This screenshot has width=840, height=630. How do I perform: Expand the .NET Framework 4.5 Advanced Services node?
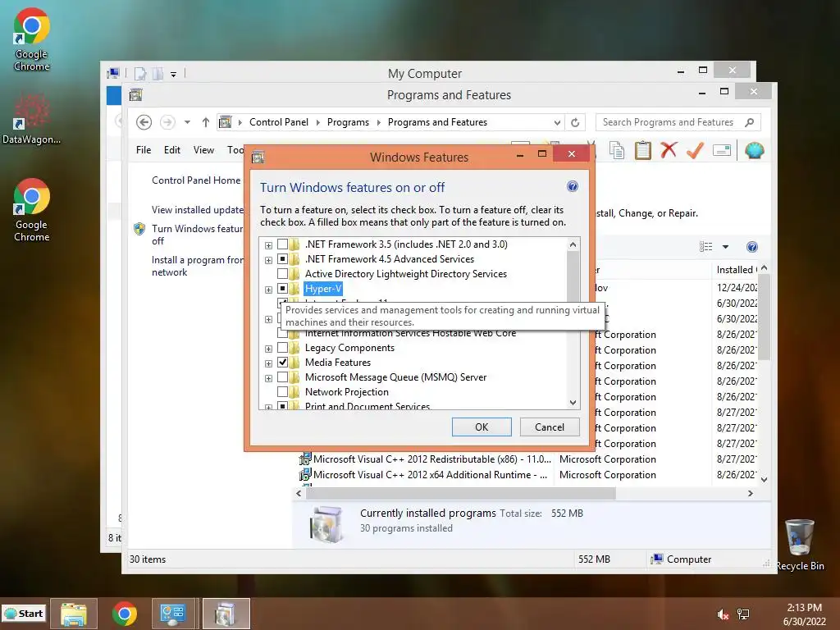click(268, 260)
